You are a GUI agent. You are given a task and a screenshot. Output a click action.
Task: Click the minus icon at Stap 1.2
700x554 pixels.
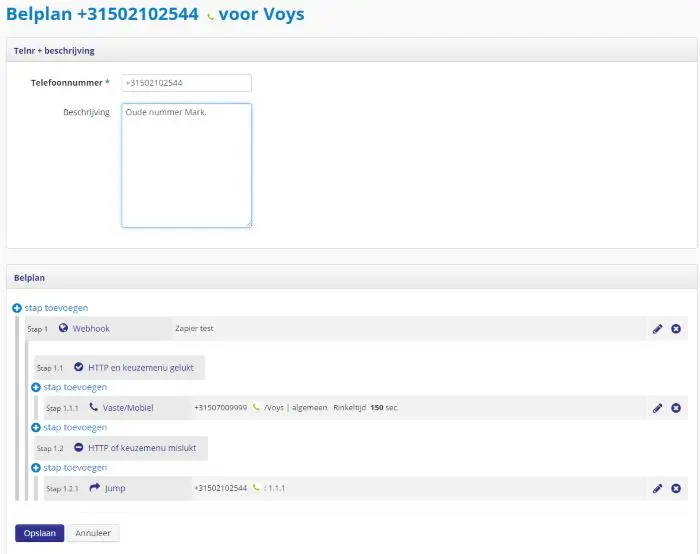click(79, 447)
